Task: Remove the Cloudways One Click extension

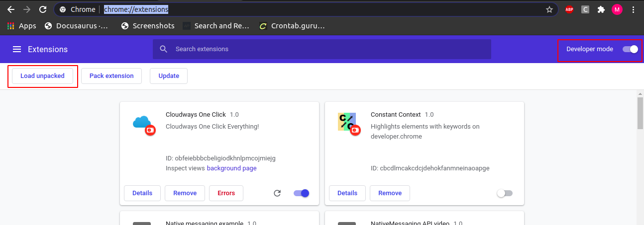Action: [x=185, y=193]
